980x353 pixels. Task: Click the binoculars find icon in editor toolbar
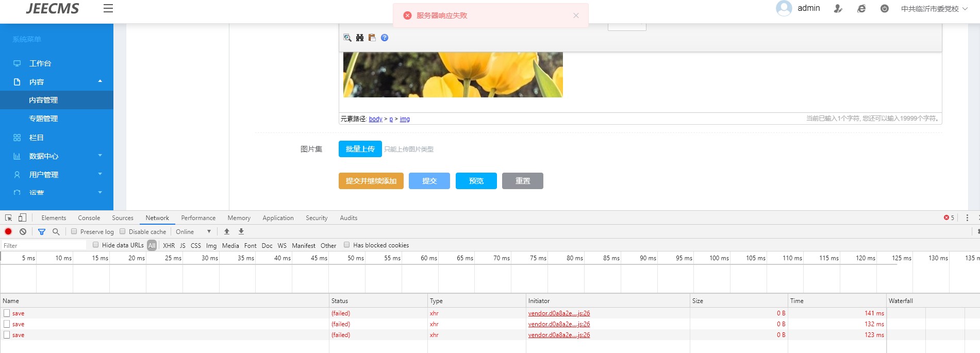click(360, 38)
